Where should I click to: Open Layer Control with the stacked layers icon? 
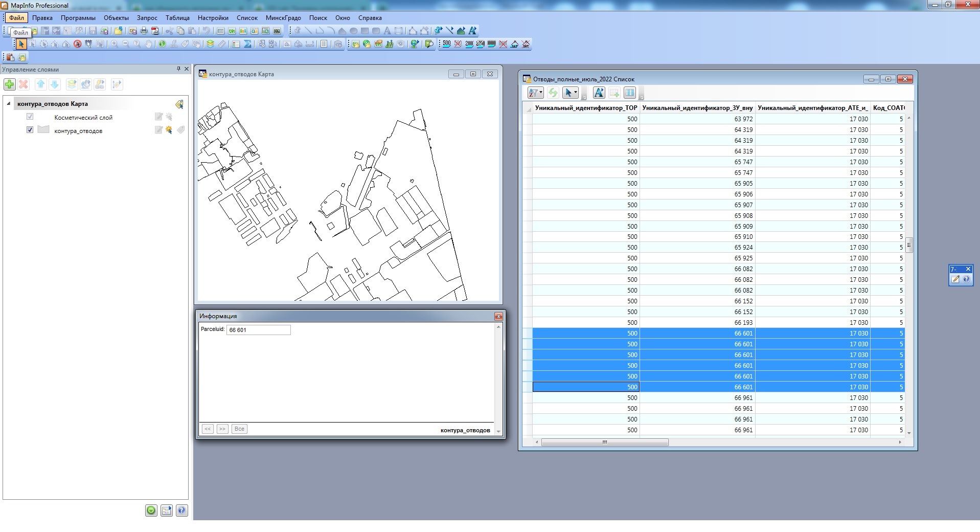point(210,44)
